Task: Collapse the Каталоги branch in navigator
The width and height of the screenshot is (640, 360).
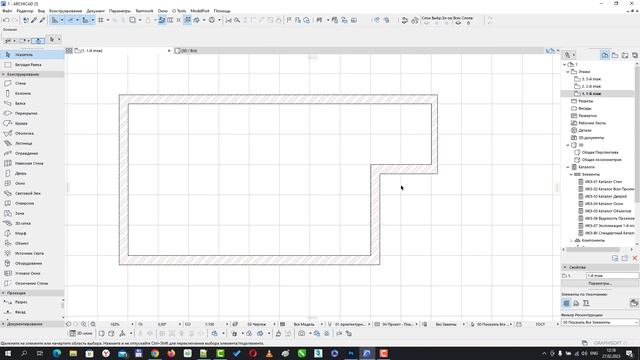Action: (568, 167)
